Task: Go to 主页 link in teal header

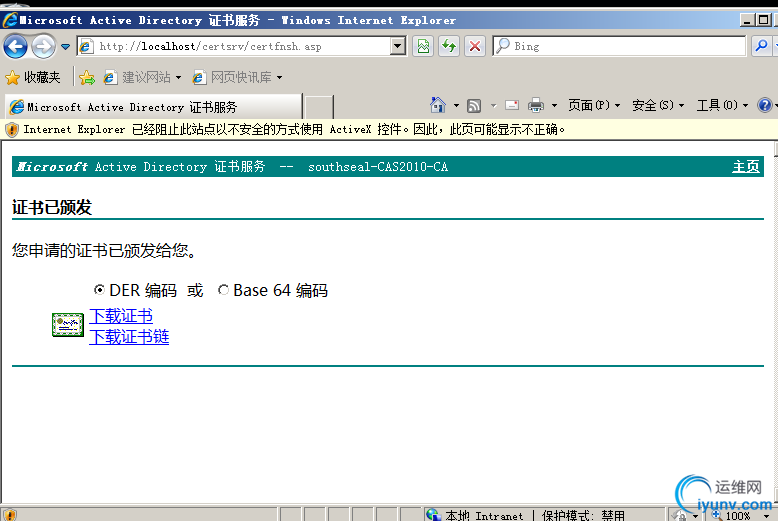Action: click(x=746, y=167)
